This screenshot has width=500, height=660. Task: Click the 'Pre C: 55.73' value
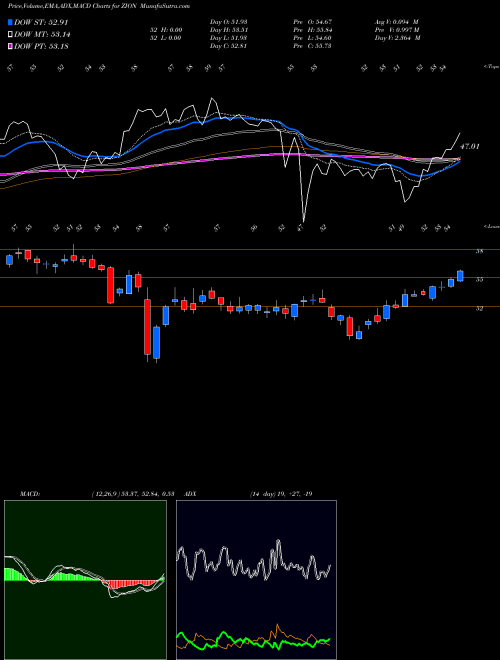[312, 46]
